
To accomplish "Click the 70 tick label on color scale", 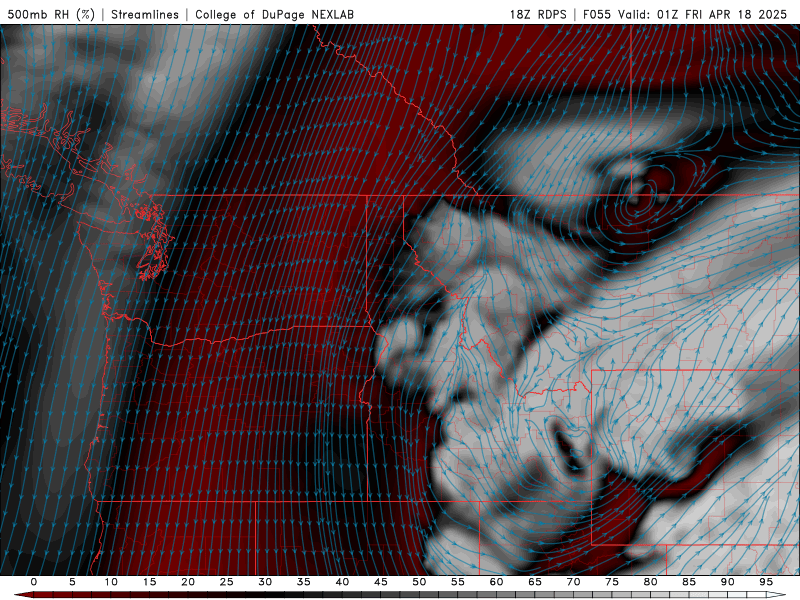I will pos(573,582).
